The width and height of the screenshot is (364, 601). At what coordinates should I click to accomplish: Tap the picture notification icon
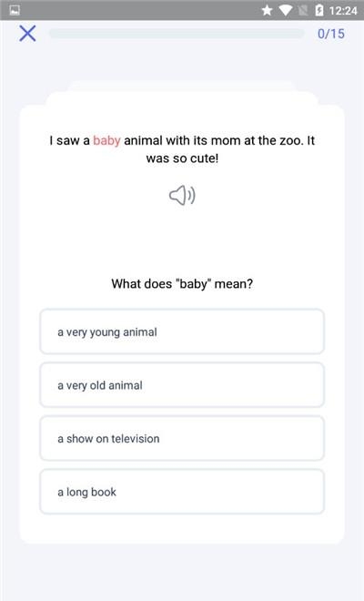click(15, 10)
